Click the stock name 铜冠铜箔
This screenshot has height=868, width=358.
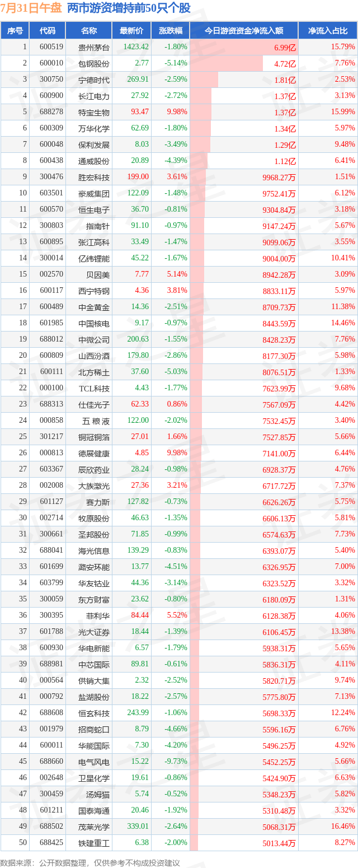(94, 437)
